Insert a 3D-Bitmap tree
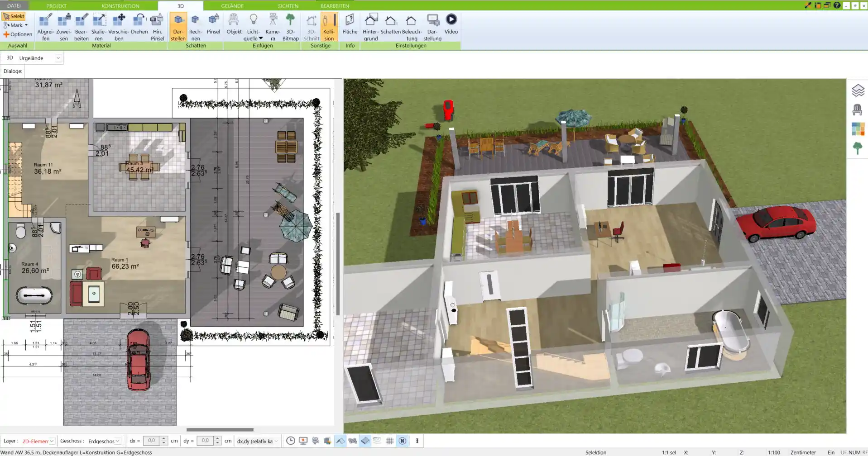The width and height of the screenshot is (868, 456). pos(290,27)
